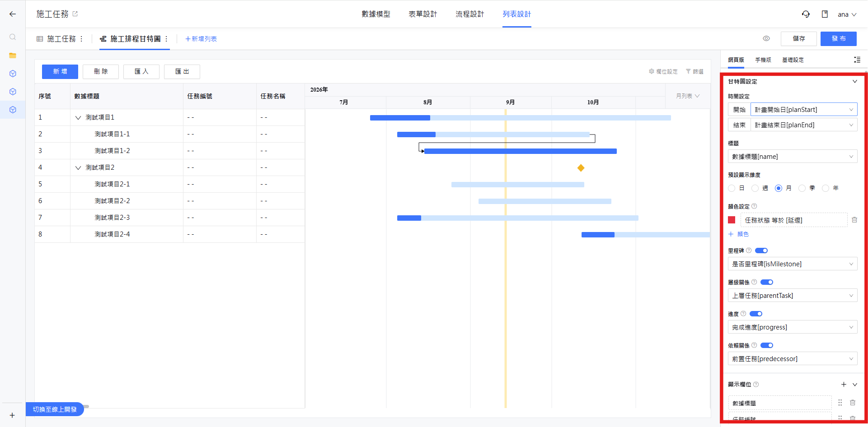
Task: Open external link icon beside 施工任務 title
Action: (75, 14)
